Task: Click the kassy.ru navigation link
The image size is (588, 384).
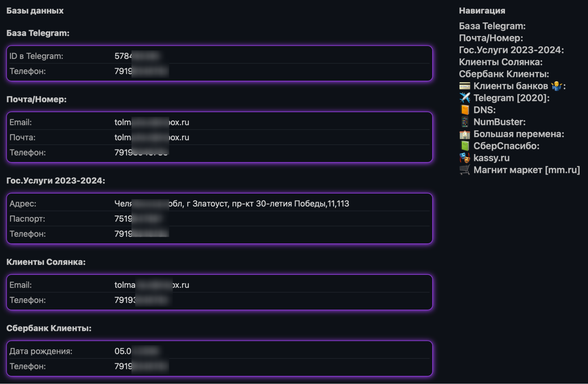Action: pos(492,158)
